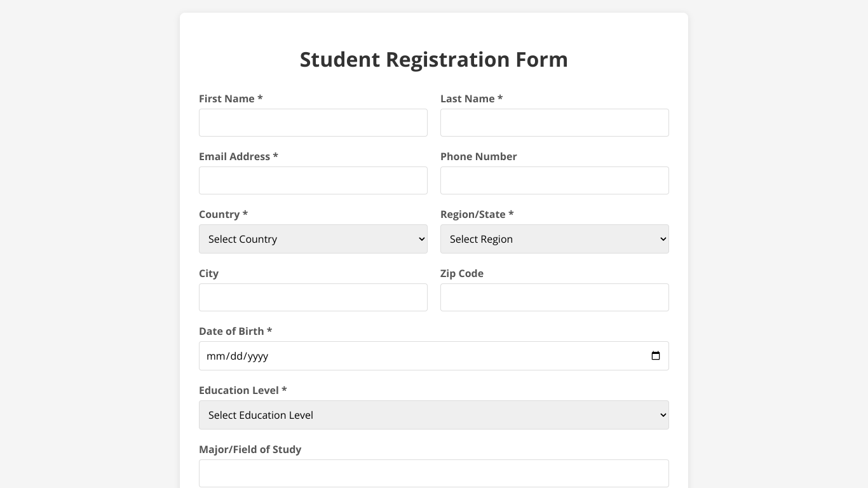Select the Major/Field of Study input
The width and height of the screenshot is (868, 488).
pos(433,473)
